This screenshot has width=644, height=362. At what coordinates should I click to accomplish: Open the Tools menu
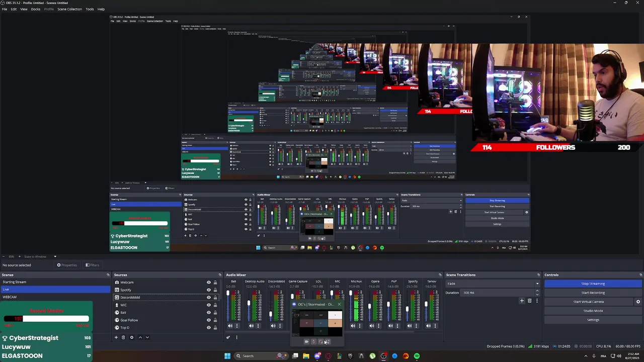[90, 9]
